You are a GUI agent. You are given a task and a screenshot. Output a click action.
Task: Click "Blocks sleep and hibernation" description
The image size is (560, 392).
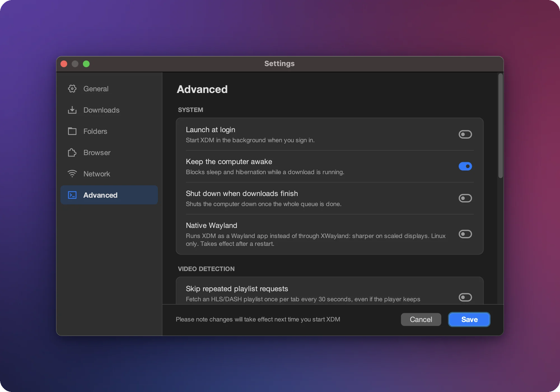(265, 172)
